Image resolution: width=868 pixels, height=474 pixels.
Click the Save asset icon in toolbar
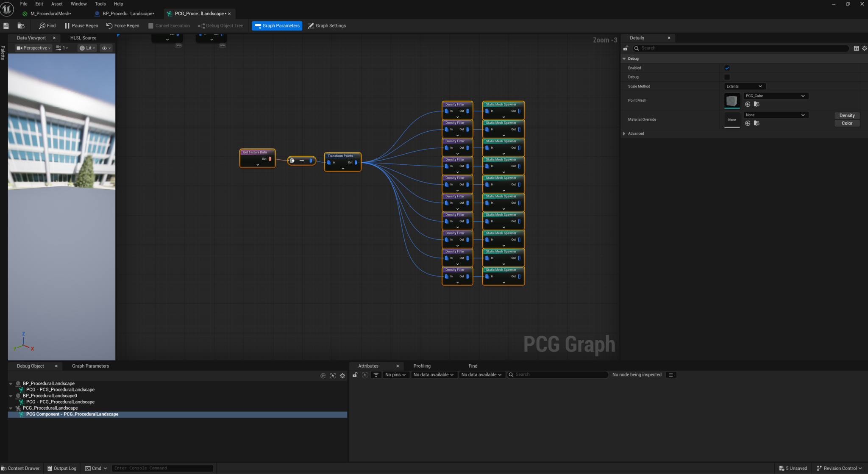point(6,26)
